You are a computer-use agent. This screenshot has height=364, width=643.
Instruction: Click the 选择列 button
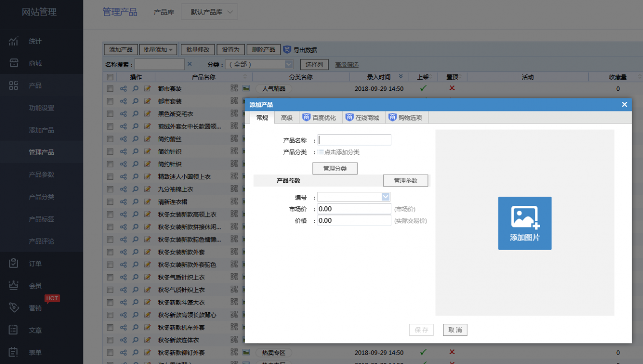point(314,64)
